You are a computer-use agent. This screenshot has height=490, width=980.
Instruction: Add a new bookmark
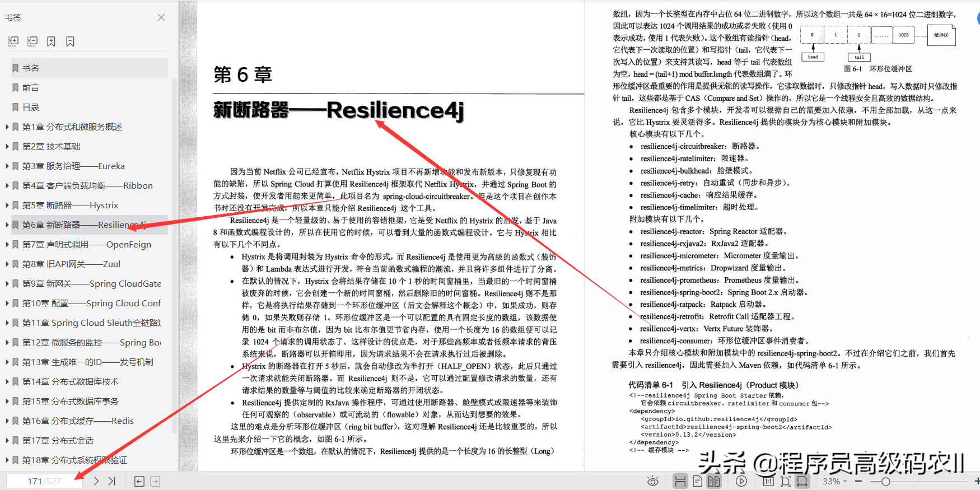pyautogui.click(x=52, y=41)
